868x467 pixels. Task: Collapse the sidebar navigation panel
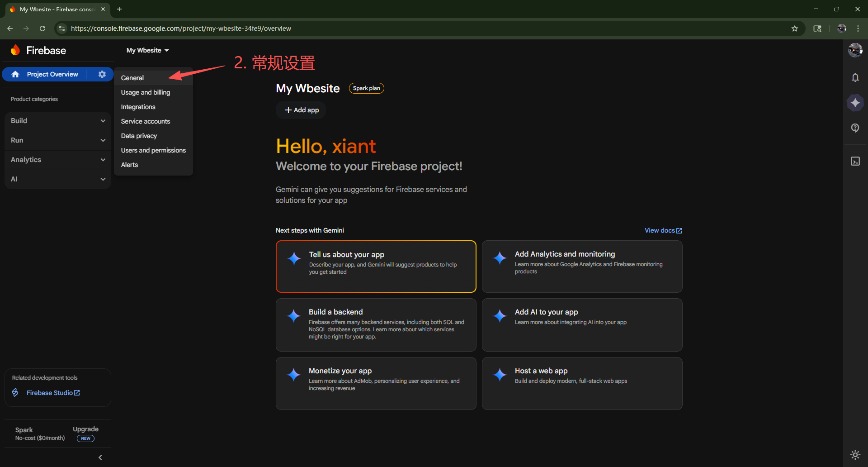[100, 457]
